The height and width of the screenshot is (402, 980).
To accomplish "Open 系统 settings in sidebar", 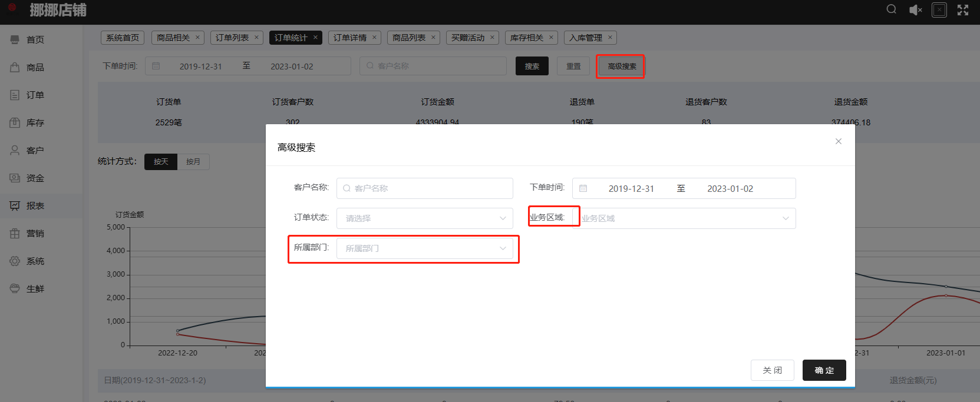I will (35, 261).
